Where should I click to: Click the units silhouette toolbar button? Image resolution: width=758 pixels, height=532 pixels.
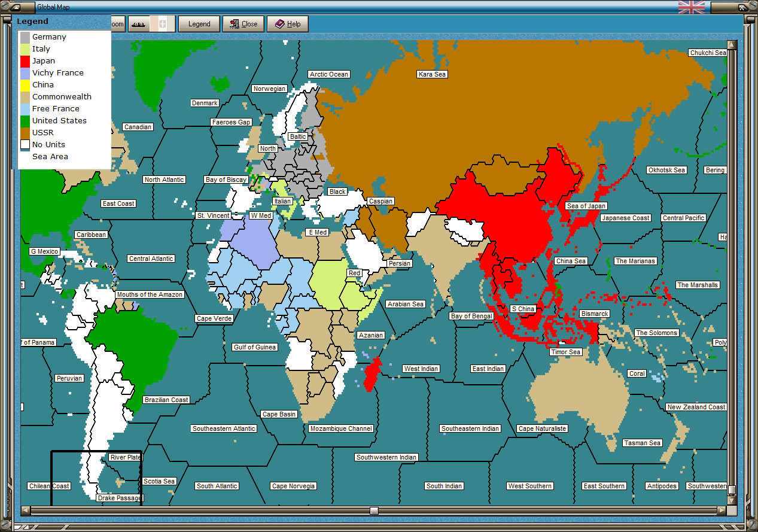point(138,24)
